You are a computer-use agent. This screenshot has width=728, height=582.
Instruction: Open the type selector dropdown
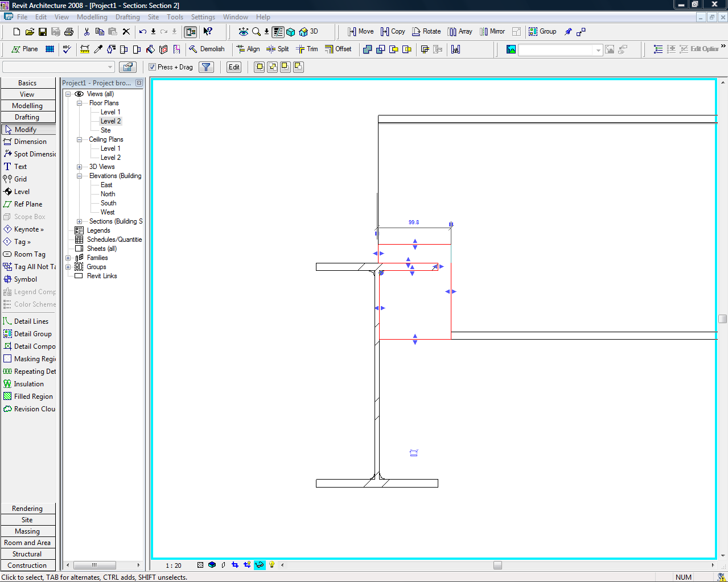[x=110, y=67]
